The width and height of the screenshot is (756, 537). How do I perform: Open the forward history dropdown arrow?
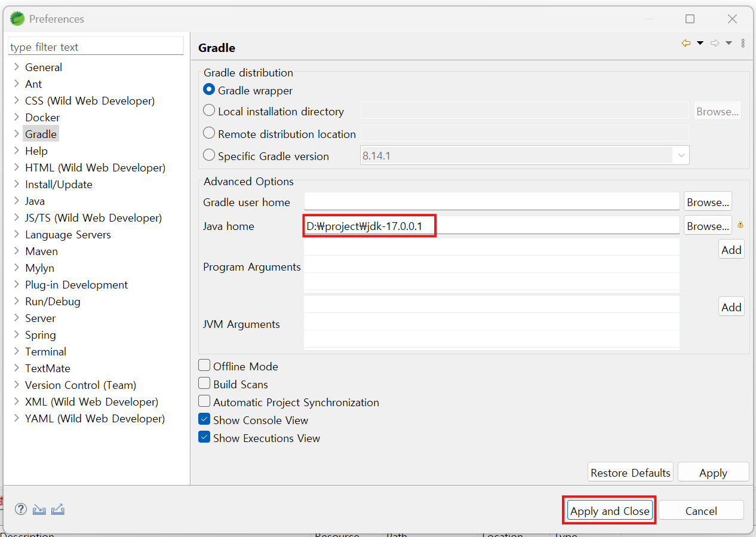[x=729, y=43]
